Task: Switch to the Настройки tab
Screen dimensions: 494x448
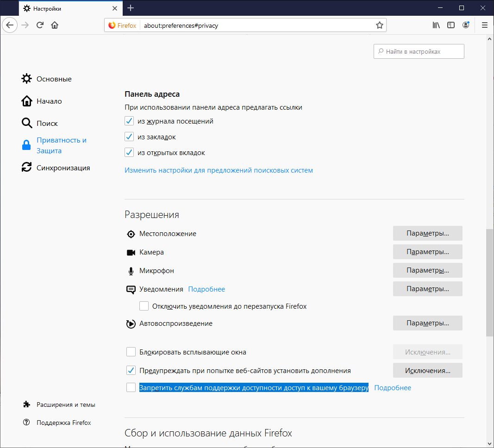Action: click(x=65, y=8)
